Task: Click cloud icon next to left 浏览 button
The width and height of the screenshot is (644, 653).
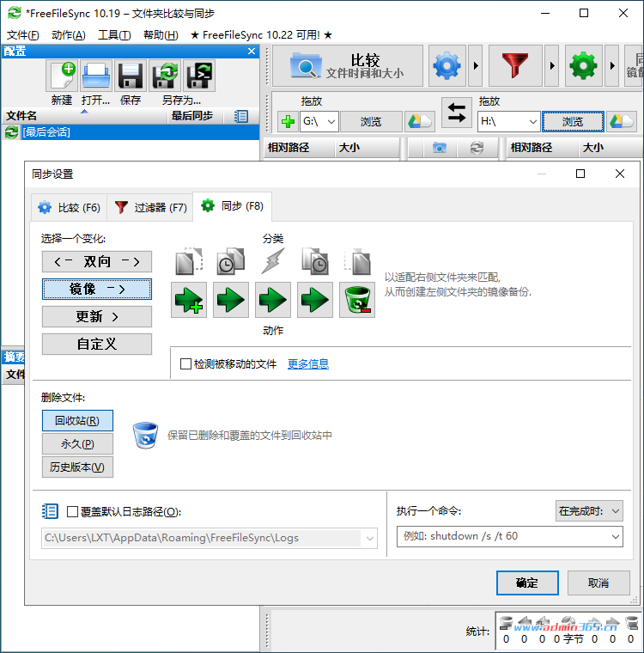Action: [420, 122]
